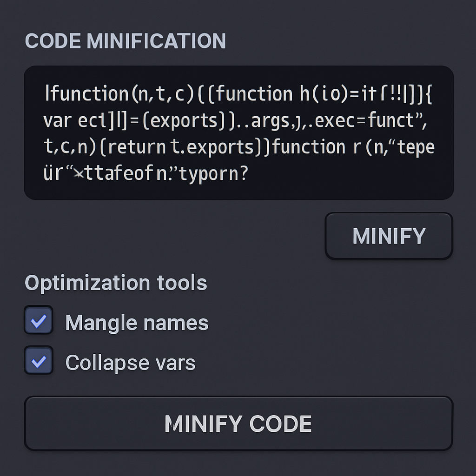Click the Optimization tools section label
476x476 pixels.
point(116,282)
